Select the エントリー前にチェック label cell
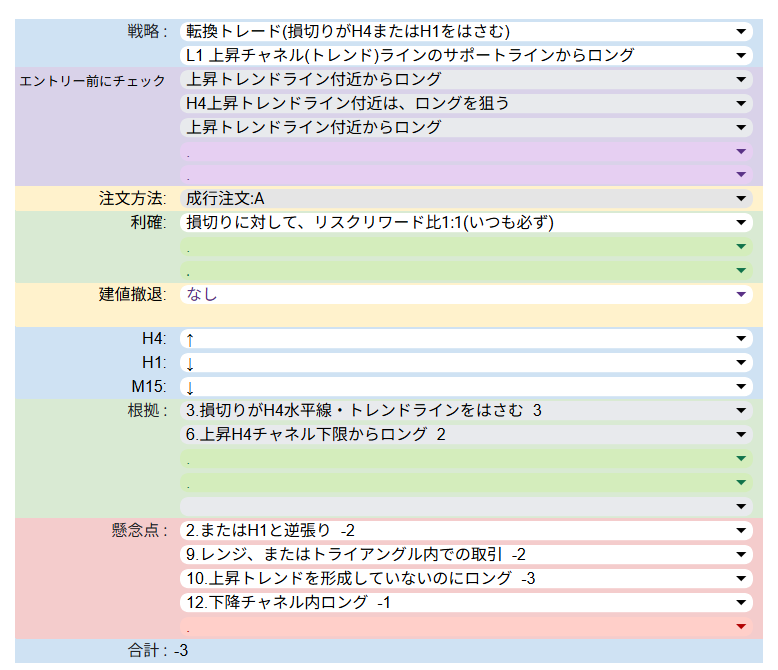 coord(92,80)
